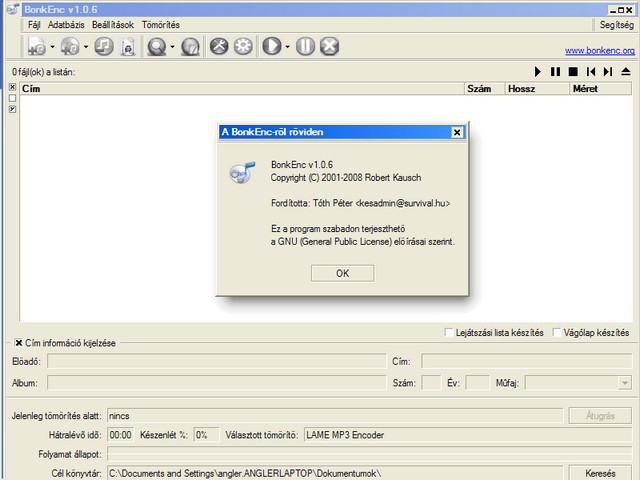This screenshot has height=480, width=640.
Task: Click the Cél könyvtár path field
Action: click(335, 473)
